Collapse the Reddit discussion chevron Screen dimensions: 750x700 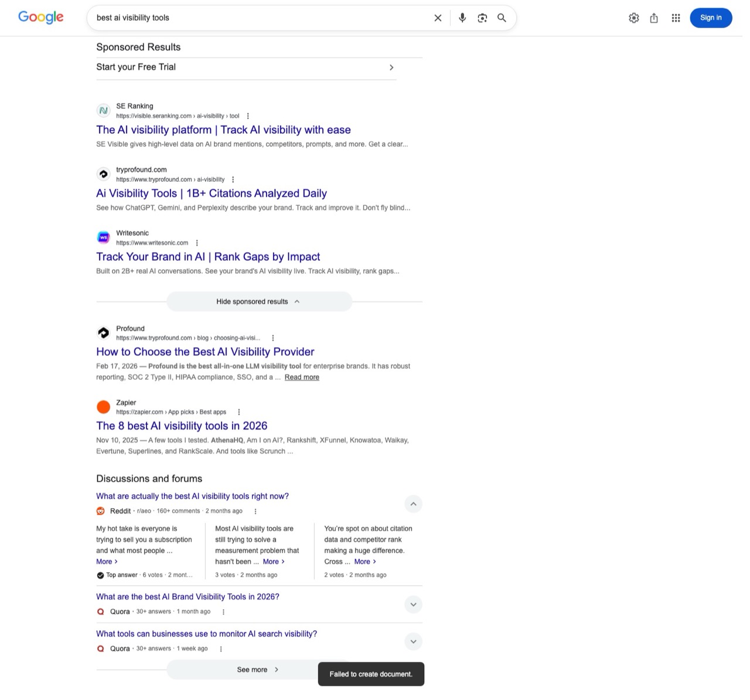413,504
